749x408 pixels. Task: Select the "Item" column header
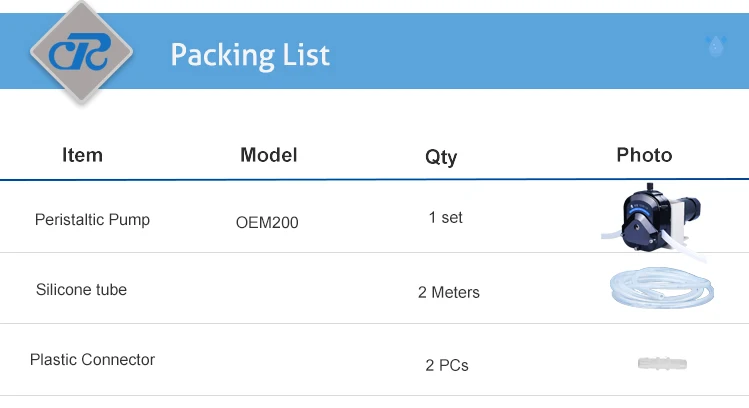(82, 155)
